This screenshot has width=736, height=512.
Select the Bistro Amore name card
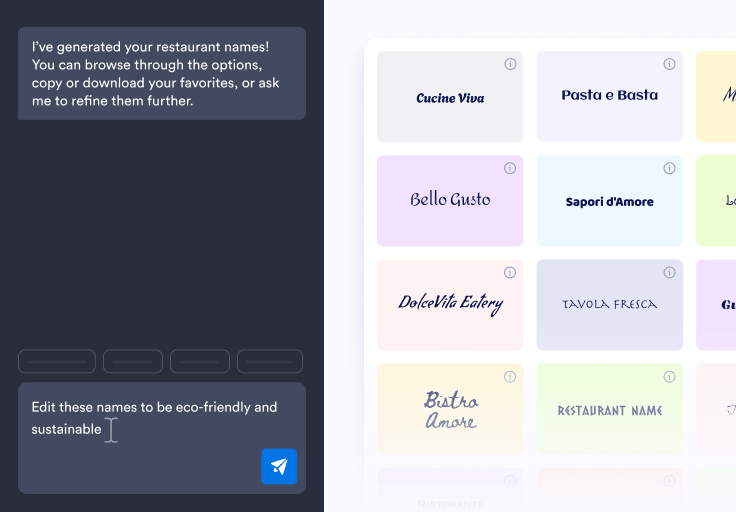pos(450,409)
